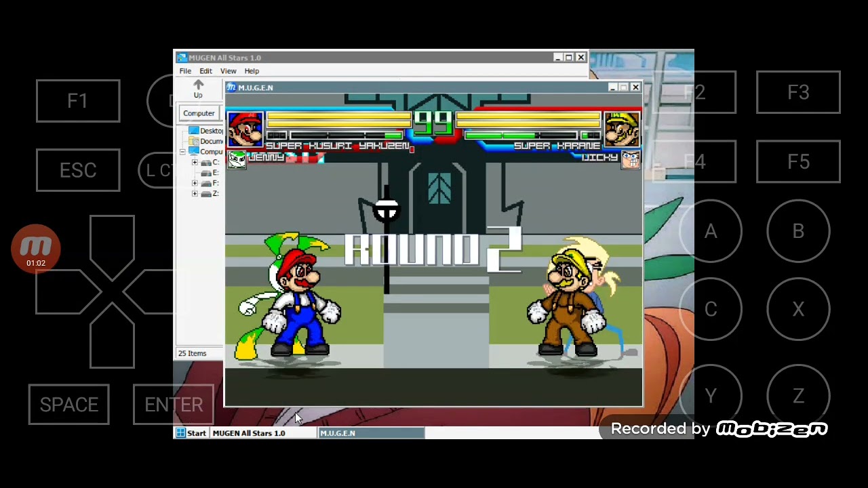The image size is (868, 488).
Task: Click the SUPER KUSURI YAKUZEN name label
Action: (x=337, y=146)
